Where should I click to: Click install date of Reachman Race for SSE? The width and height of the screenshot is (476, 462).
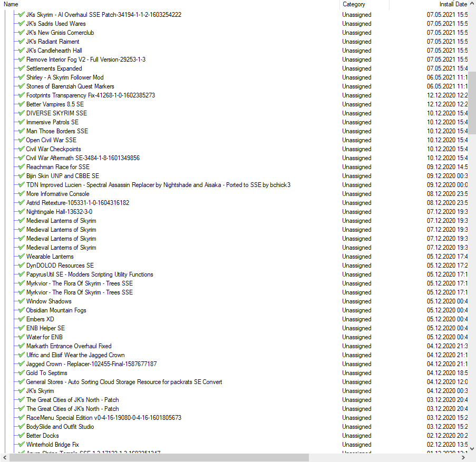[x=447, y=167]
